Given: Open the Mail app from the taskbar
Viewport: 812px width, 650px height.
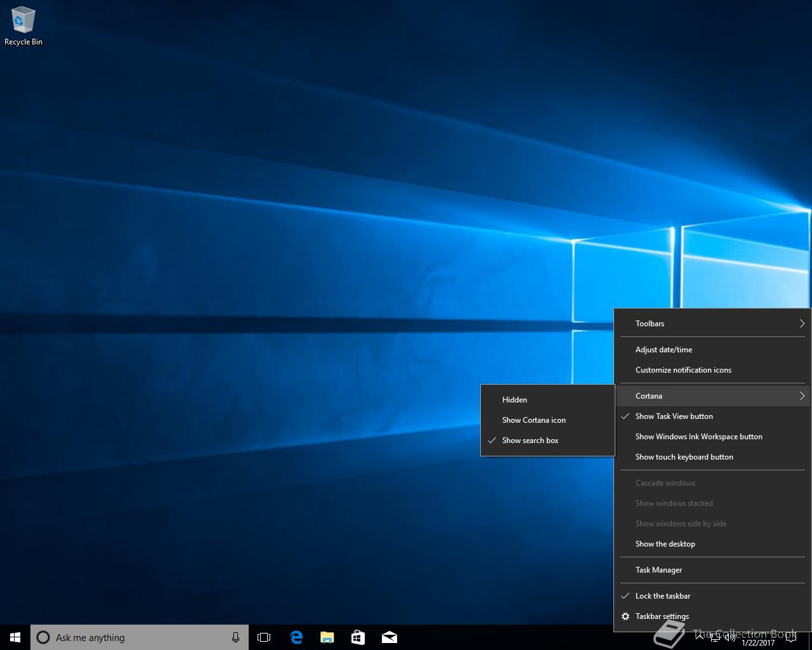Looking at the screenshot, I should [390, 637].
